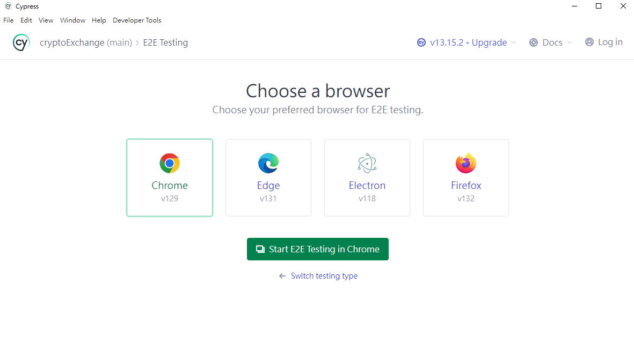Open the Developer Tools menu

coord(137,20)
